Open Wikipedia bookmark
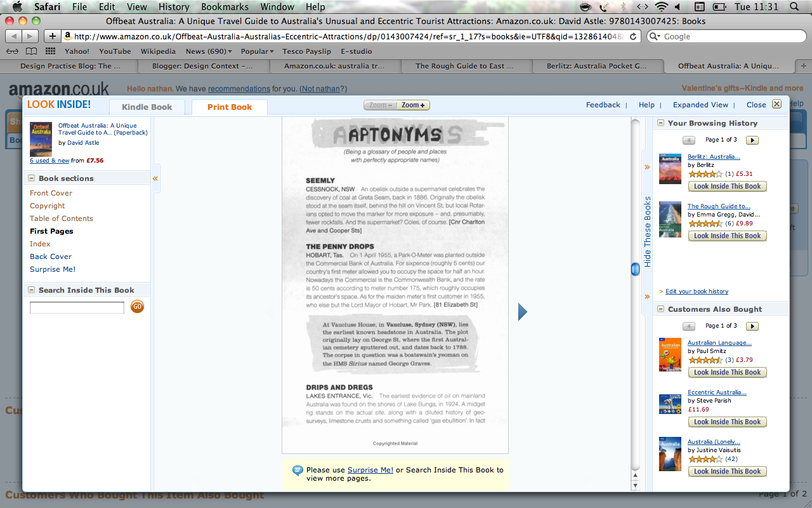This screenshot has height=508, width=812. [x=158, y=51]
